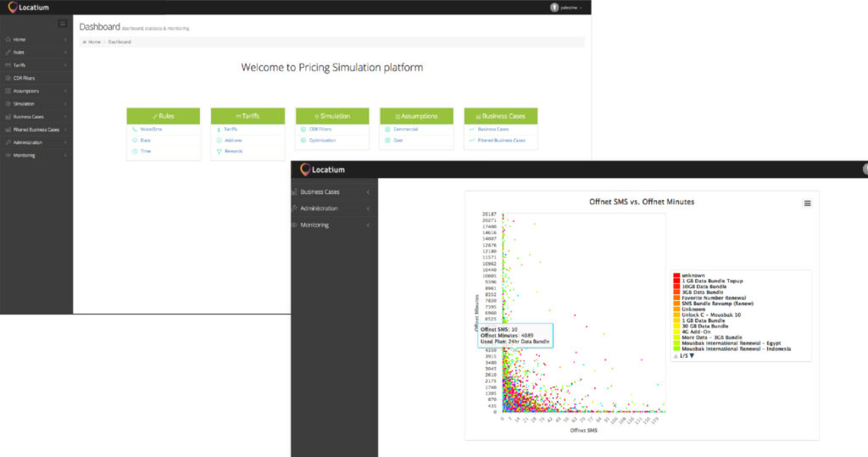Select Filtered Business Cases in the left sidebar
Screen dimensions: 868x457
click(36, 130)
